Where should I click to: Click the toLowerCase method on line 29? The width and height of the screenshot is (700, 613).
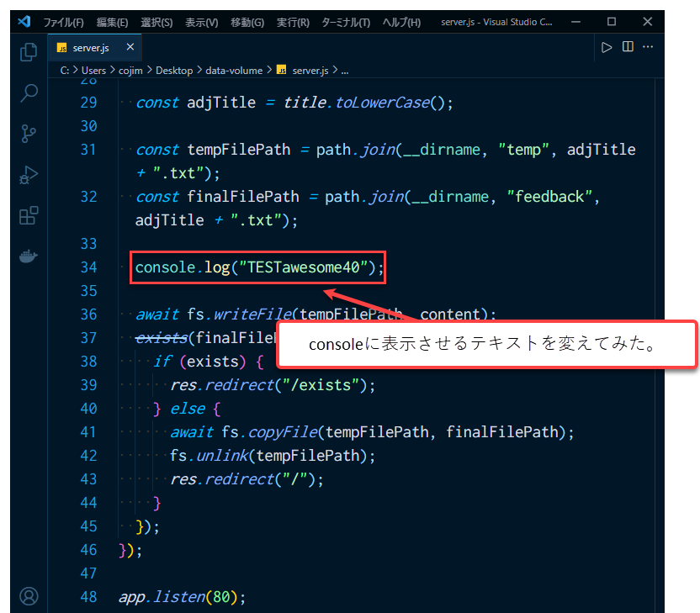(x=382, y=103)
